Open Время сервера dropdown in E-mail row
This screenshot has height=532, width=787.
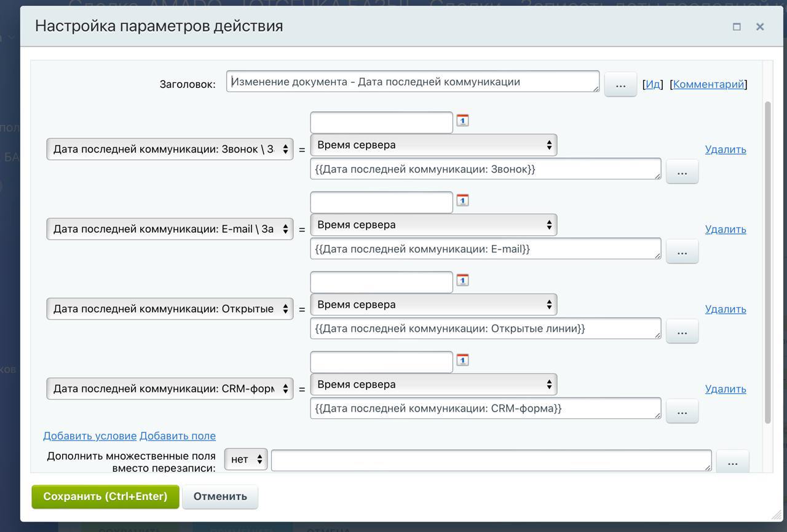[x=433, y=225]
